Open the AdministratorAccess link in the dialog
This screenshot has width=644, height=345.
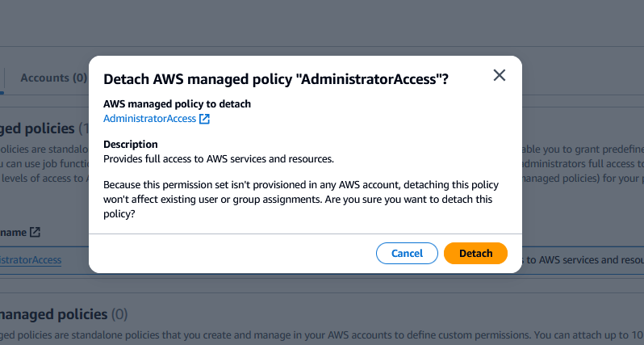[x=149, y=119]
